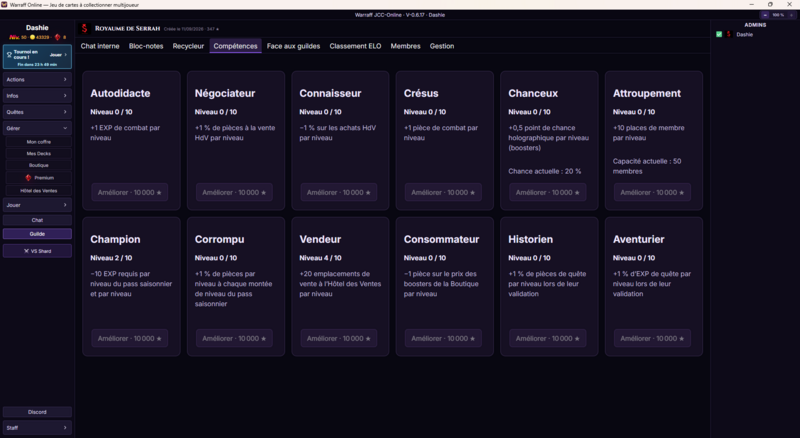Collapse the Gérer sidebar section
This screenshot has height=438, width=800.
(37, 128)
